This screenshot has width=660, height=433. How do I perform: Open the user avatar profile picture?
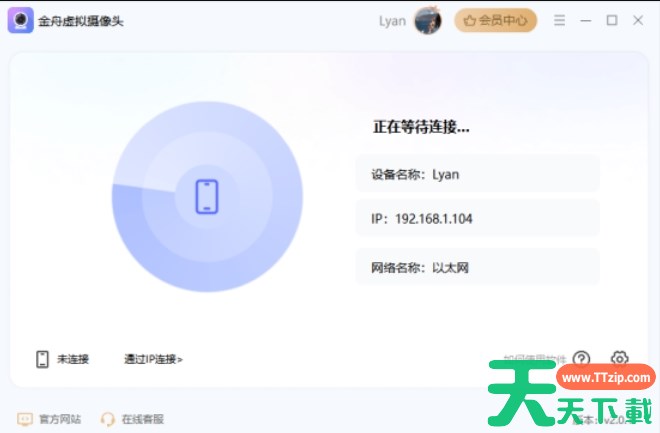428,20
